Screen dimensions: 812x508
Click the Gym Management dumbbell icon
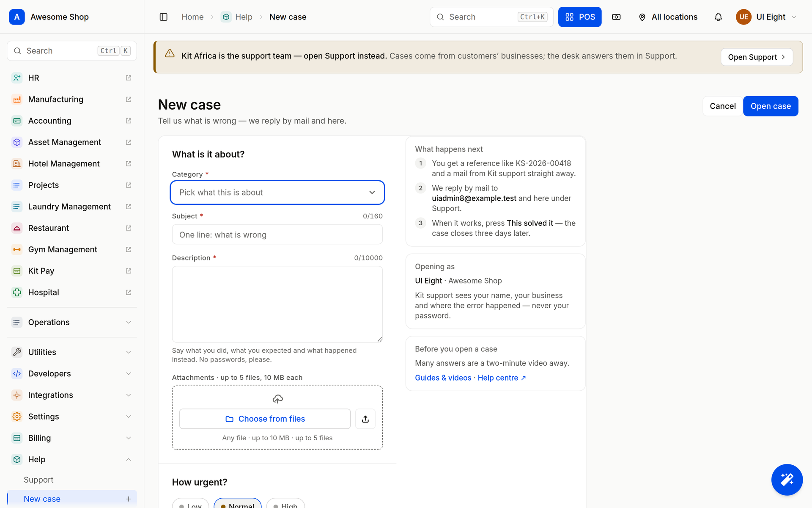click(x=17, y=249)
